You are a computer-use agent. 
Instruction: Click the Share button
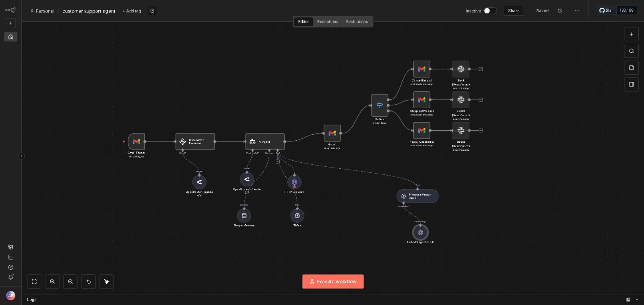point(514,11)
